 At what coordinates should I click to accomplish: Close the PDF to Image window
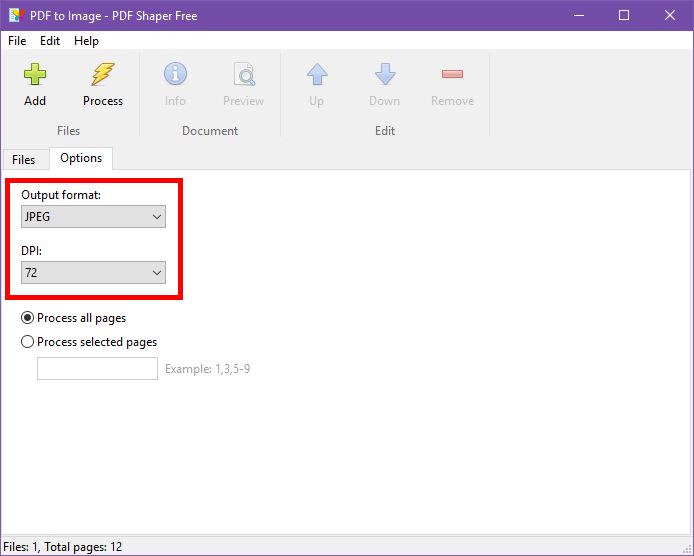[x=670, y=15]
